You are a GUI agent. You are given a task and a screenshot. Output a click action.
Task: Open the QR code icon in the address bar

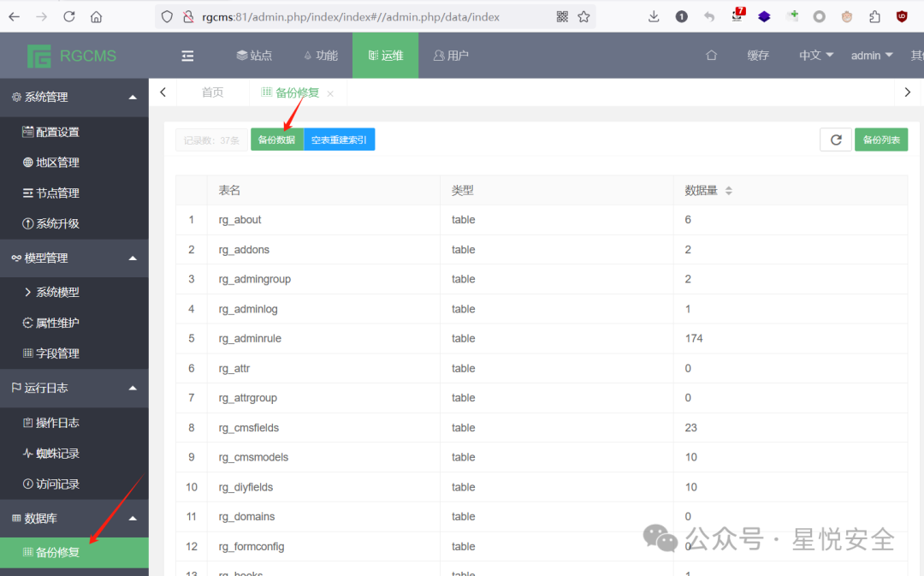(562, 16)
